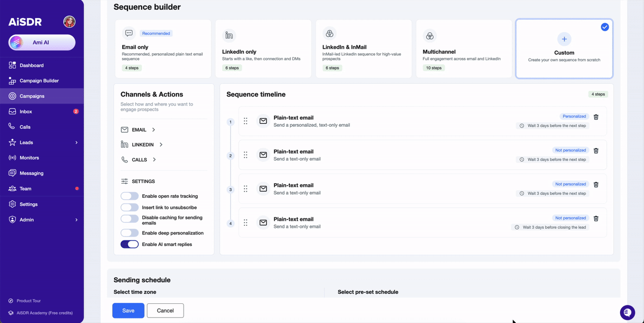Expand the EMAIL channel actions
This screenshot has height=323, width=644.
click(x=138, y=130)
